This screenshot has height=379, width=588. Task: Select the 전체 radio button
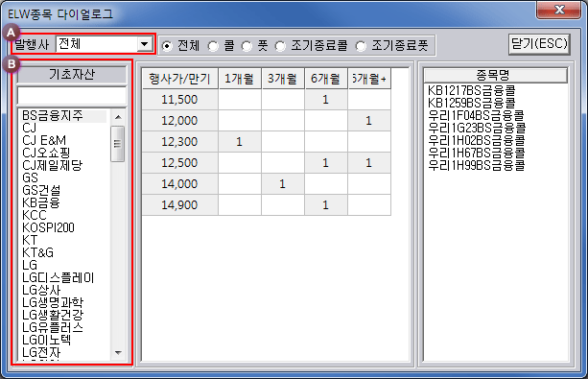(167, 46)
